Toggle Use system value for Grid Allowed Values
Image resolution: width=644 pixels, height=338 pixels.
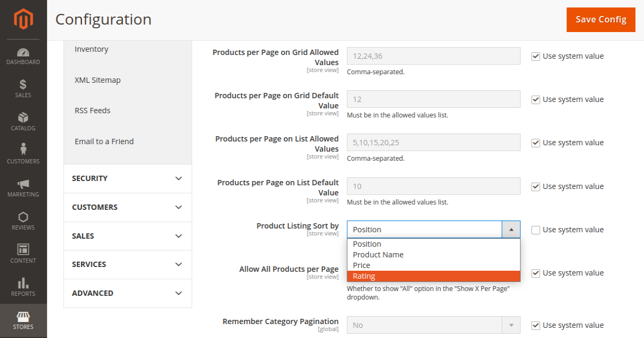[536, 56]
